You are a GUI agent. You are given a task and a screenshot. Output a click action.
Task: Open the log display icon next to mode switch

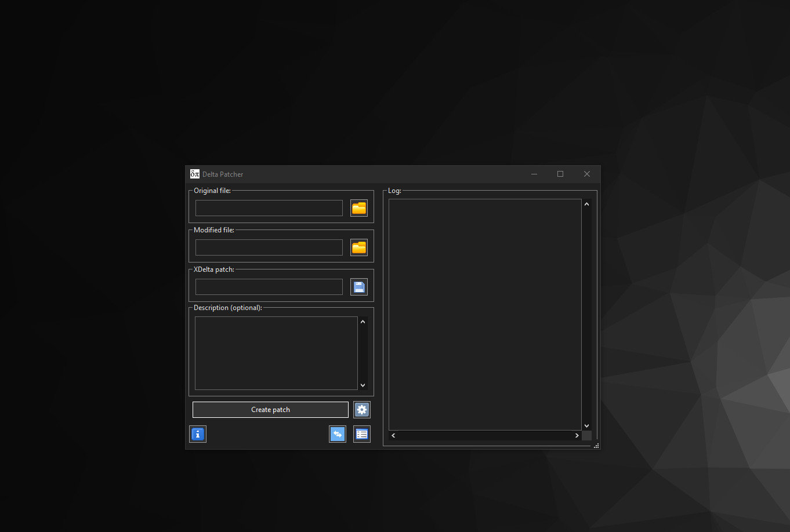[361, 433]
